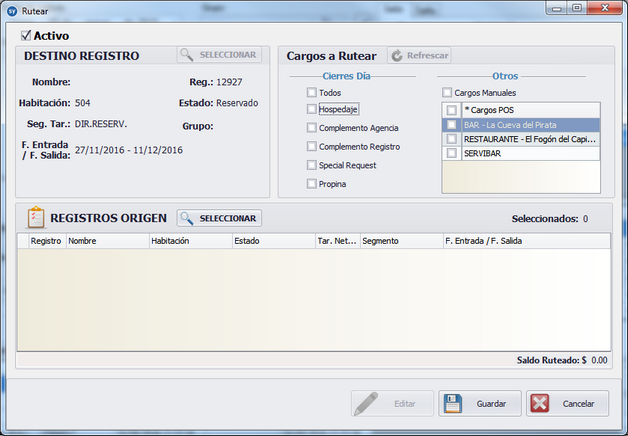This screenshot has height=436, width=628.
Task: Sort by the Registro column header
Action: tap(47, 241)
